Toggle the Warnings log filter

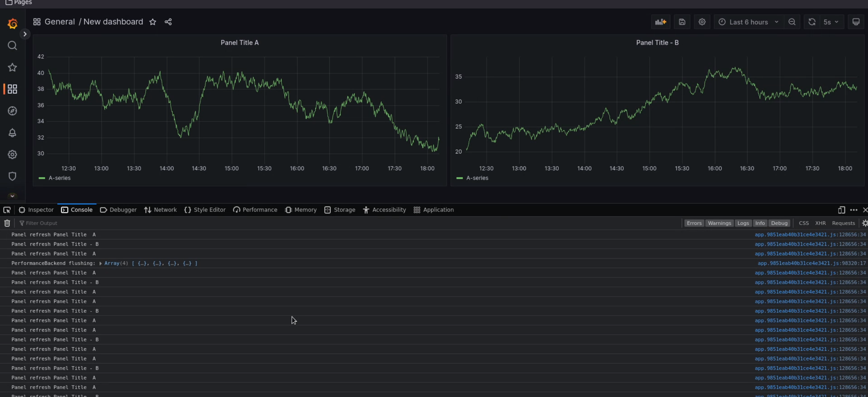click(x=719, y=223)
